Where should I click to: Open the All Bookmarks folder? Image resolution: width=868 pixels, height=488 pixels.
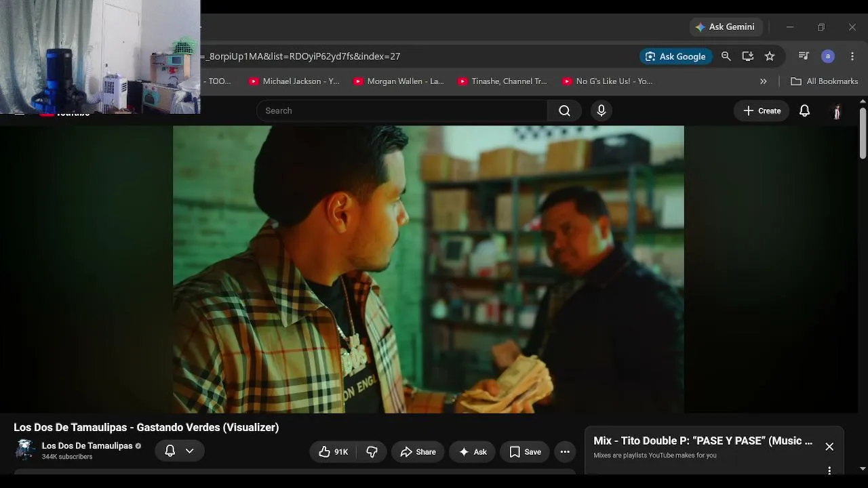coord(825,81)
